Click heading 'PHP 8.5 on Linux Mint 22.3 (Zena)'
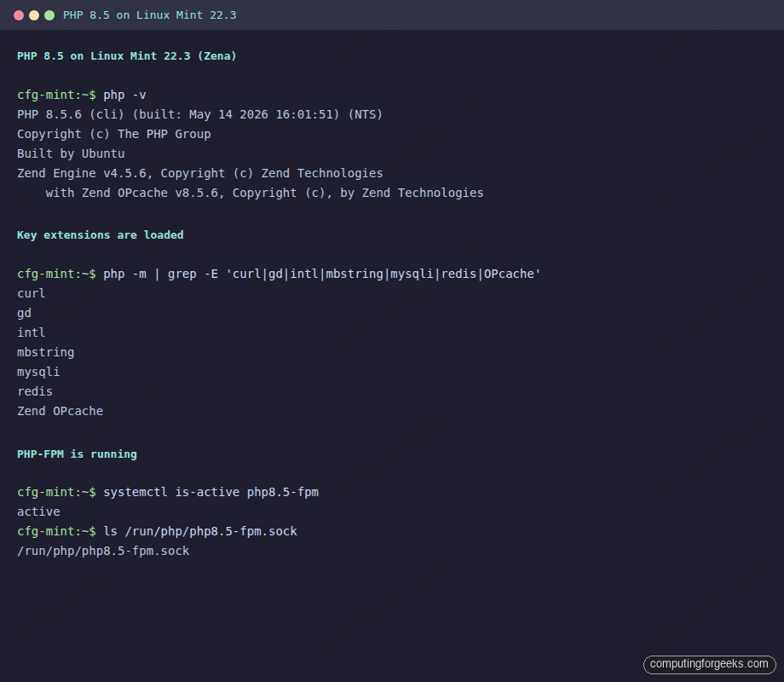 coord(126,56)
